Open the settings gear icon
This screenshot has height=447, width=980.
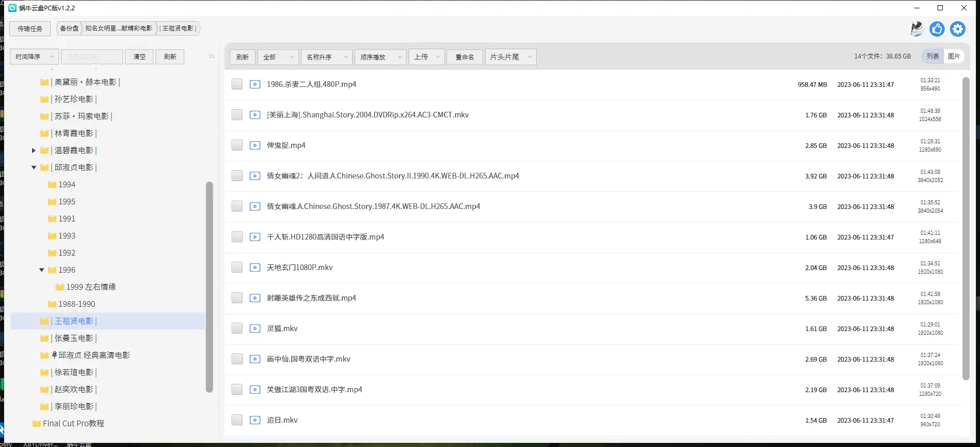[957, 29]
